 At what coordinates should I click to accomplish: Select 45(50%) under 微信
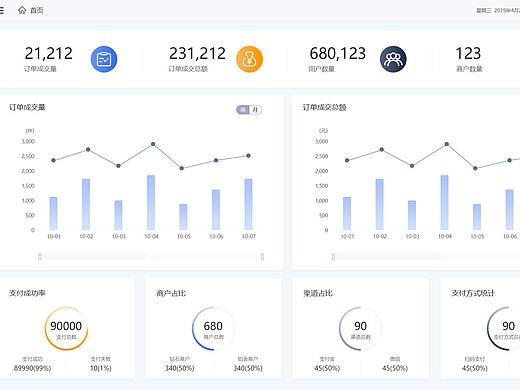pyautogui.click(x=395, y=368)
